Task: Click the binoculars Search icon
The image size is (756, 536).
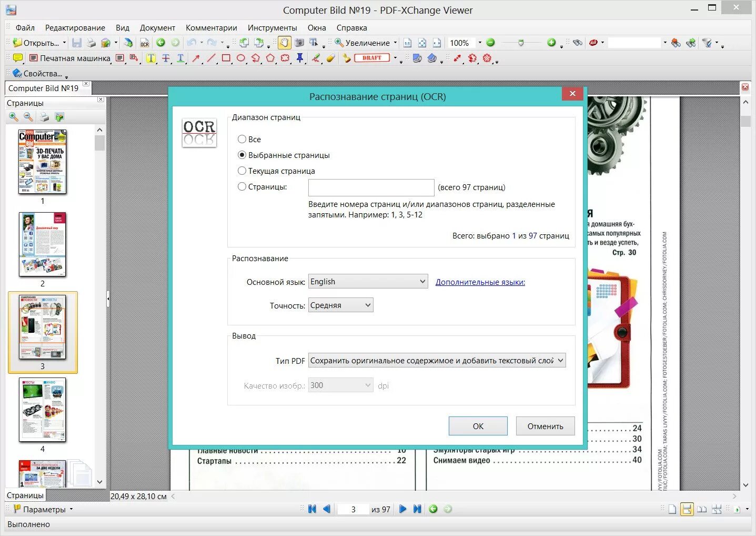Action: 578,43
